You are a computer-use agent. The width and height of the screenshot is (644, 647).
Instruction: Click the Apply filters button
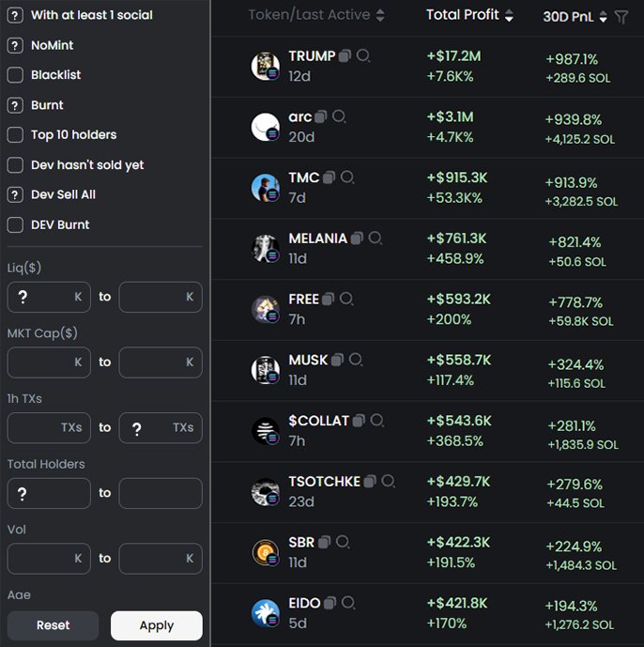[x=157, y=625]
